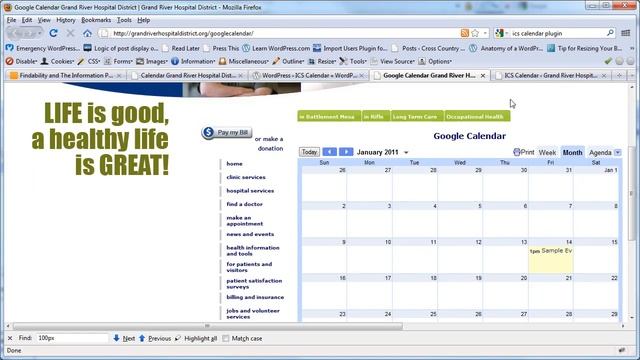The width and height of the screenshot is (640, 360).
Task: Reload the page with the refresh icon
Action: pyautogui.click(x=53, y=33)
